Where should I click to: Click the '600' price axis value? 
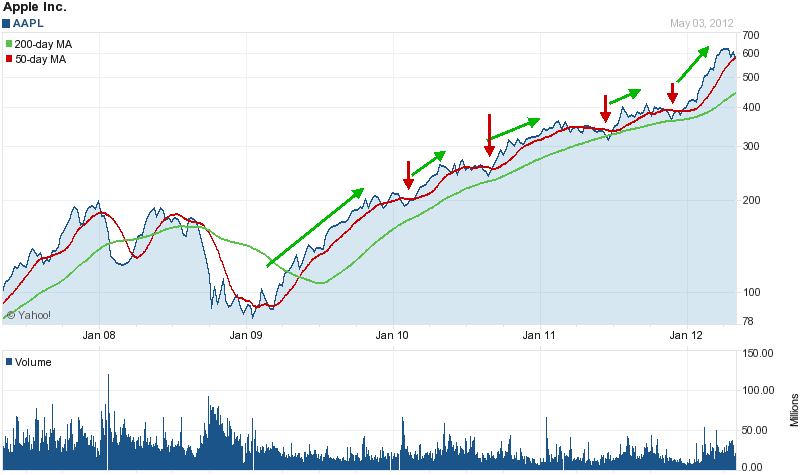[751, 53]
